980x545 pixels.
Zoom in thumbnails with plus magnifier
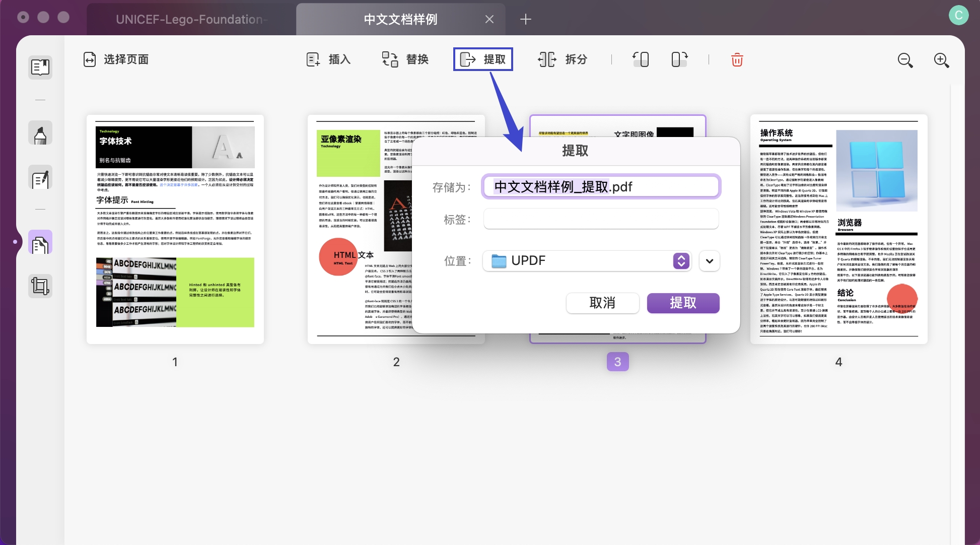[941, 60]
